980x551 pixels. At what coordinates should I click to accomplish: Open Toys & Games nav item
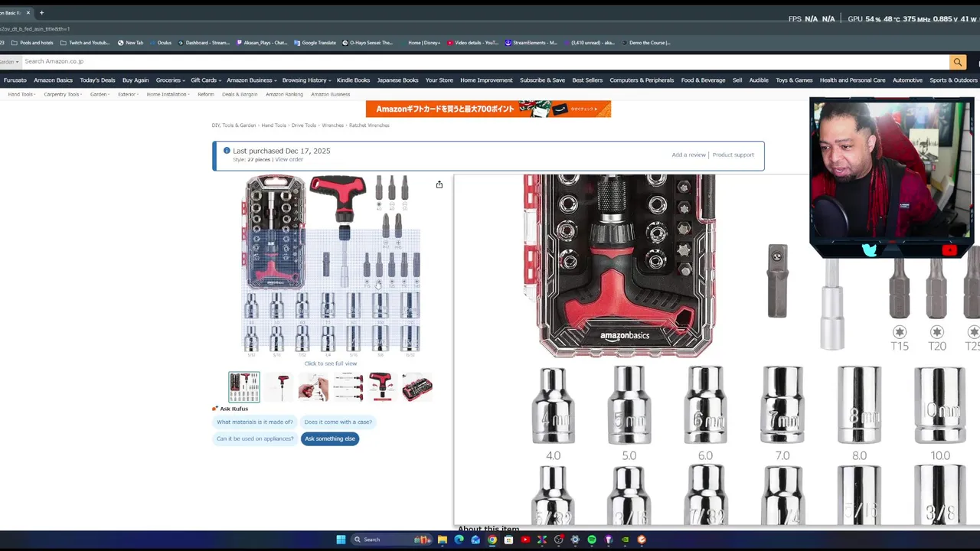[x=794, y=80]
